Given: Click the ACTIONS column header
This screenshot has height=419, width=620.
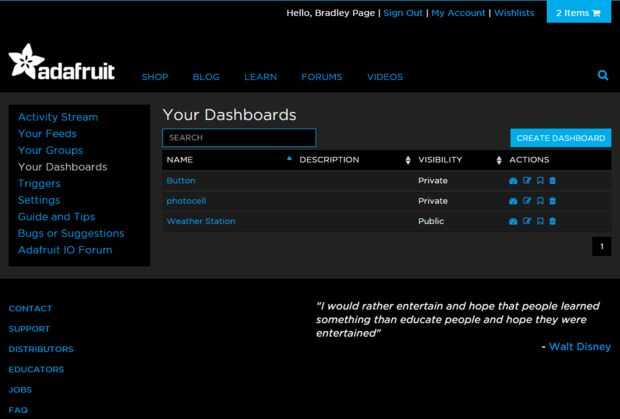Looking at the screenshot, I should 529,160.
